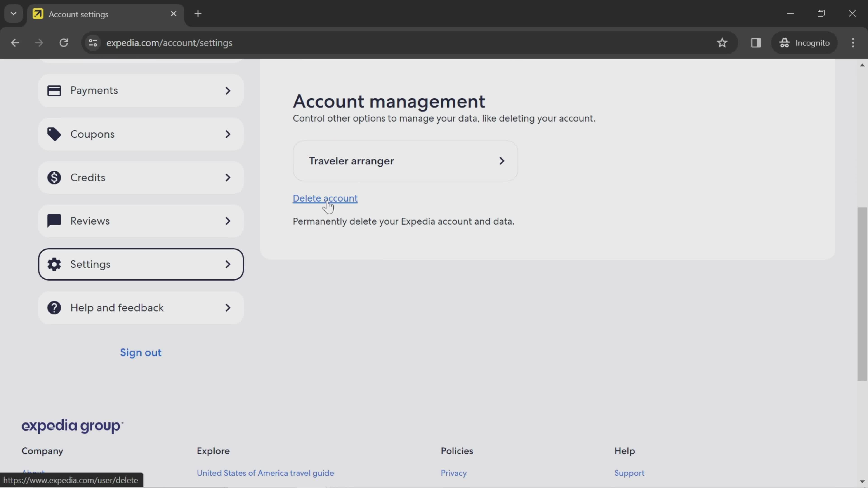This screenshot has height=488, width=868.
Task: Go forward to next page
Action: (x=39, y=43)
